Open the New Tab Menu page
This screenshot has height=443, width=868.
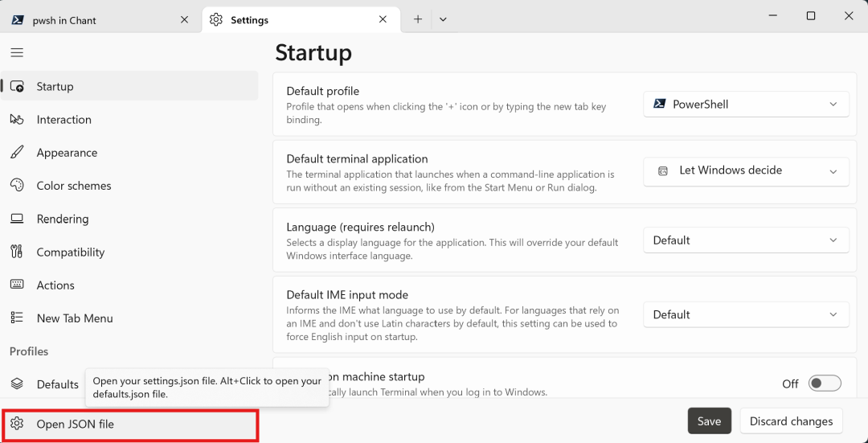(x=74, y=318)
